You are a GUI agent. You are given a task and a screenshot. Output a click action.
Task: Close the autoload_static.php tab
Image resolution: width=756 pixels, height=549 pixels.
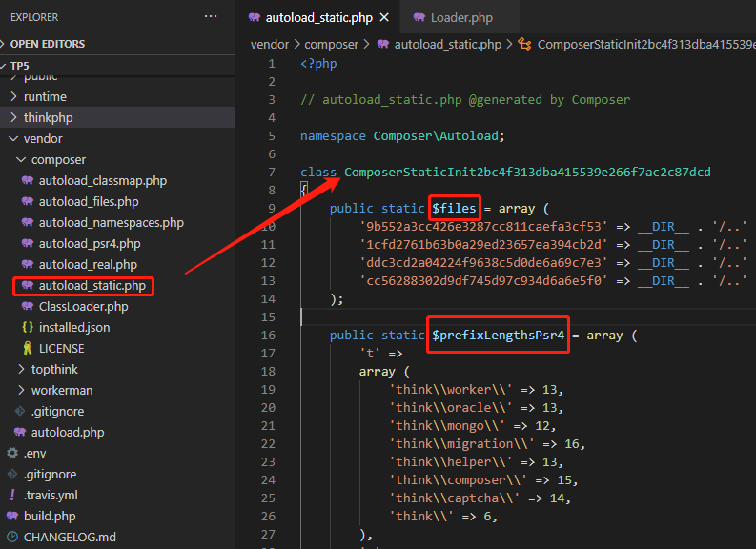coord(384,17)
